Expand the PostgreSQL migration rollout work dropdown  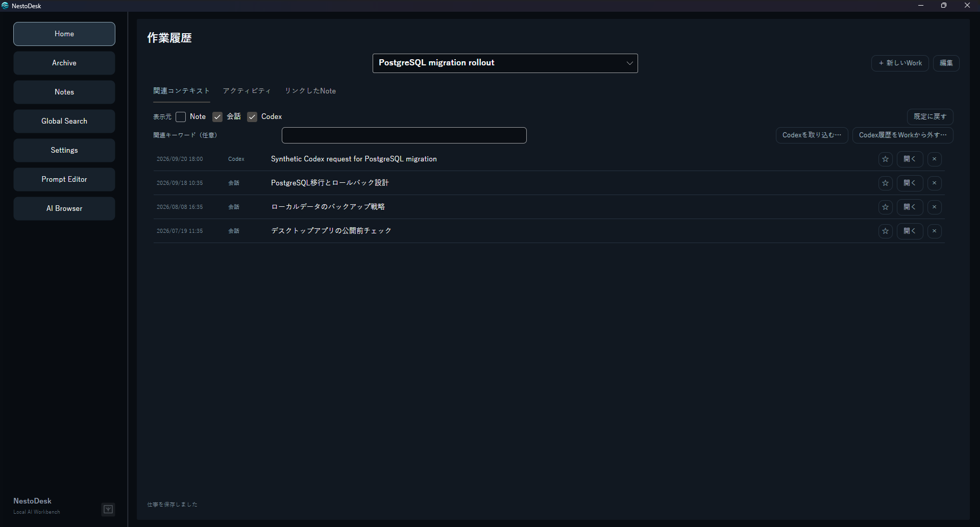point(505,63)
